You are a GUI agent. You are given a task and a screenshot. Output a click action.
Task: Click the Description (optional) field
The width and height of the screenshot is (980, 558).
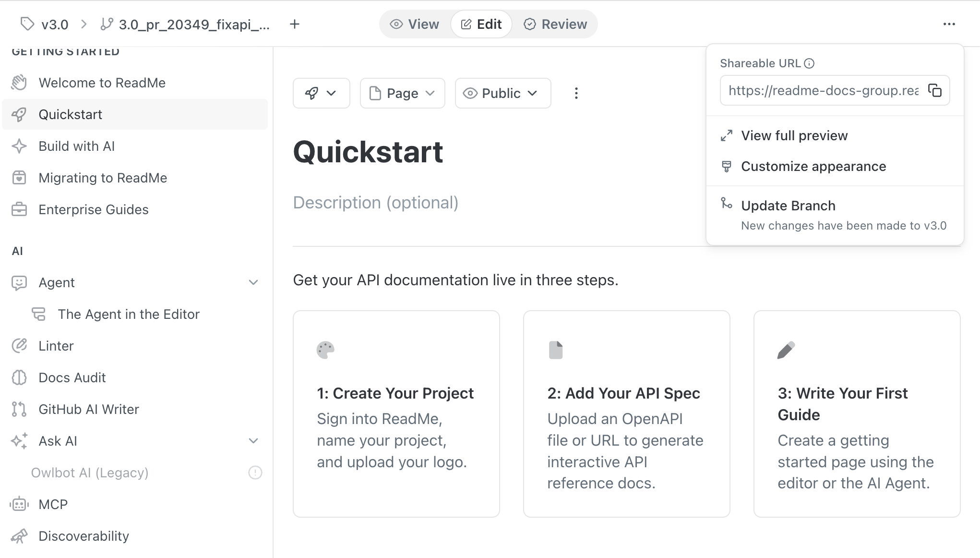[376, 203]
